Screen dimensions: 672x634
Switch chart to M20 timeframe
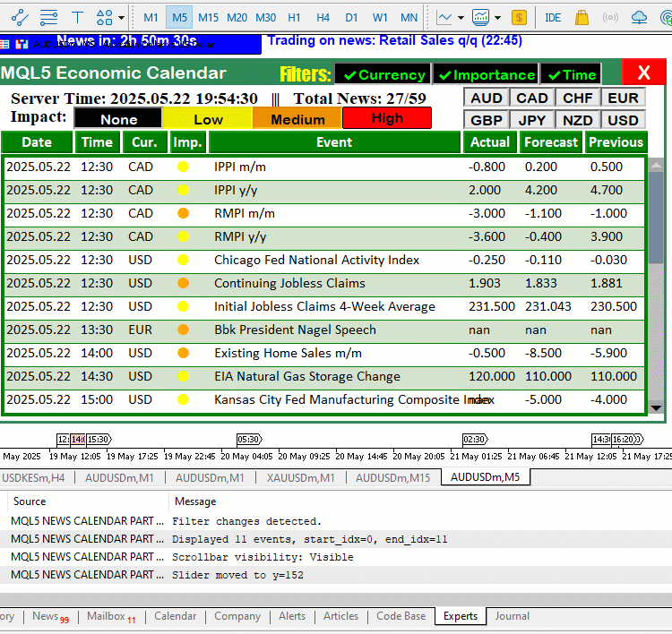(237, 18)
